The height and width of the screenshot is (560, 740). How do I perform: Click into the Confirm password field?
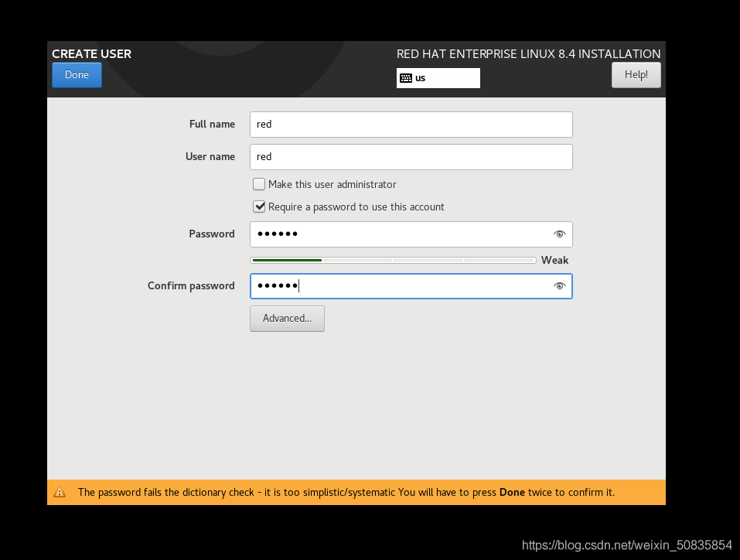pos(411,286)
